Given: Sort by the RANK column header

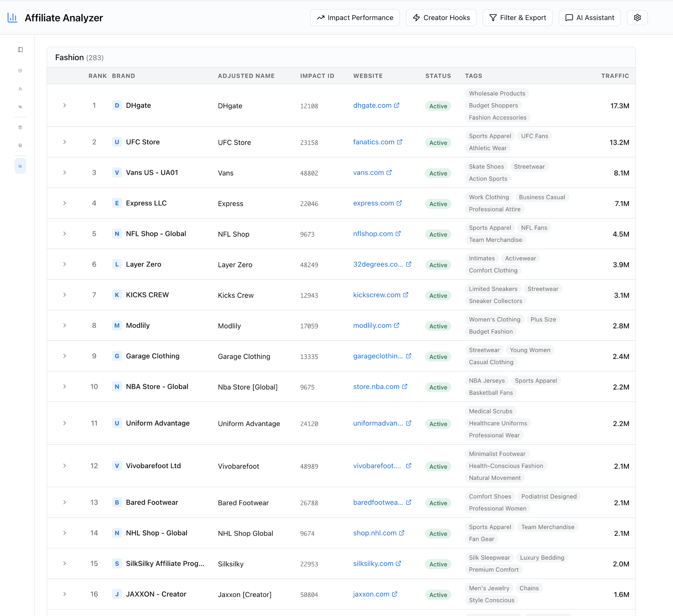Looking at the screenshot, I should click(x=98, y=76).
